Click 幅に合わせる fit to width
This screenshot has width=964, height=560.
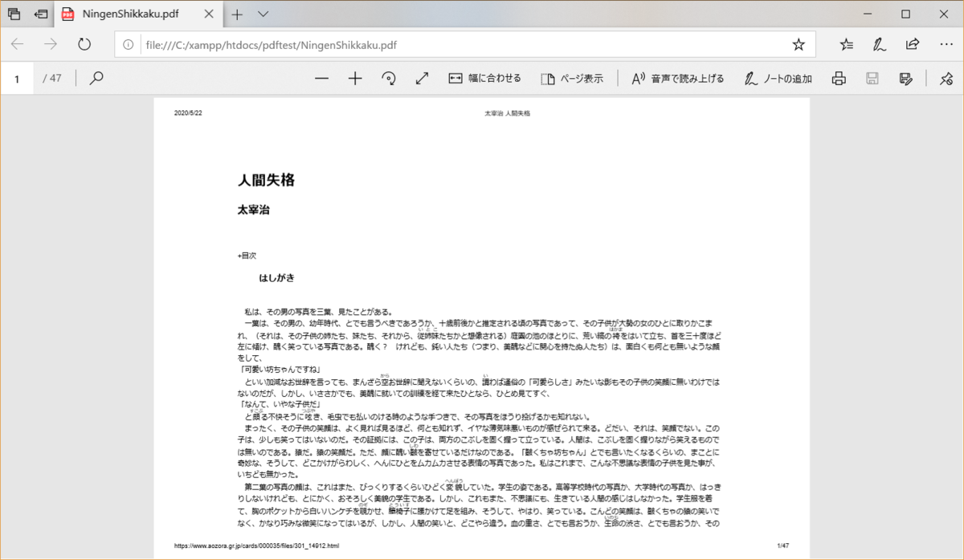(x=484, y=78)
